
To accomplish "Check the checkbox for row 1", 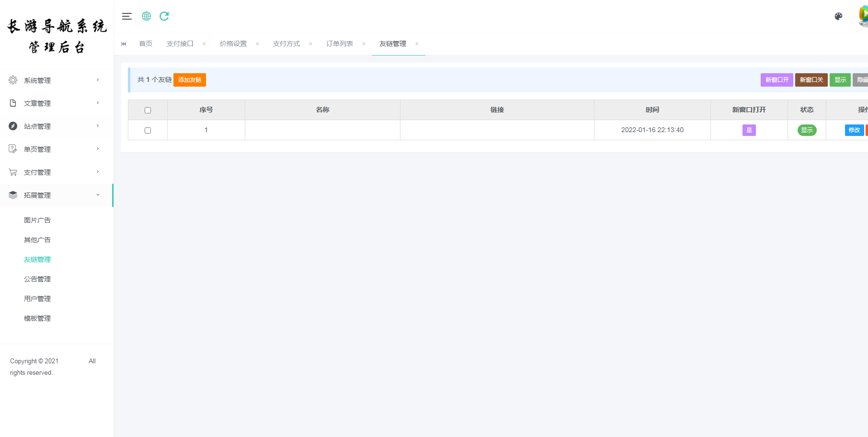I will (x=148, y=130).
